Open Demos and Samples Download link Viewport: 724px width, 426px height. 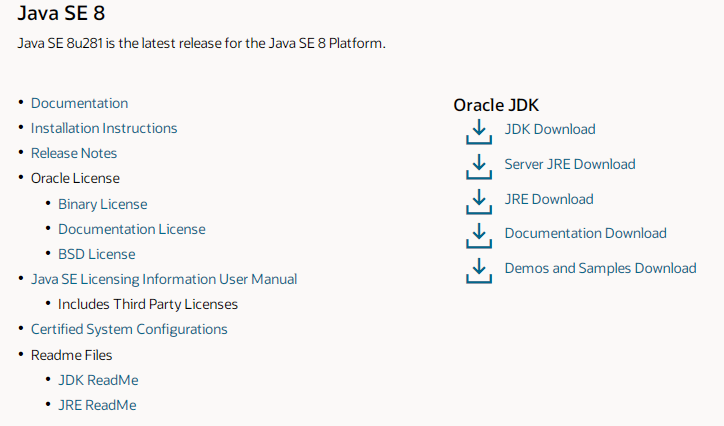pos(600,269)
